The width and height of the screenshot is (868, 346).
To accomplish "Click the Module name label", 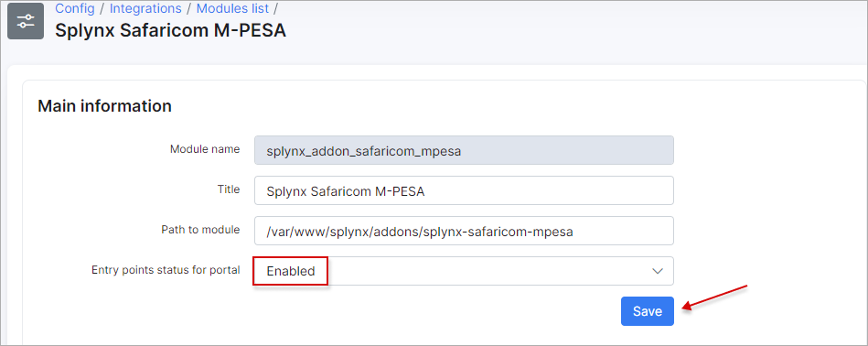I will [x=205, y=149].
